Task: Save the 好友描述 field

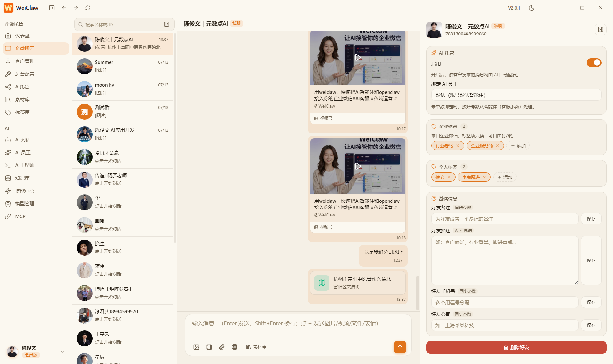Action: click(x=591, y=261)
